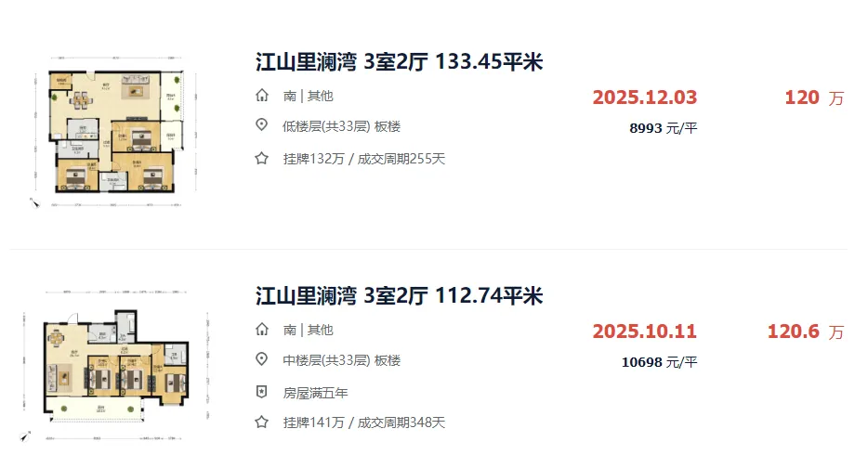868x468 pixels.
Task: Open listing title 江山里澜湾 133.45平米
Action: click(399, 62)
